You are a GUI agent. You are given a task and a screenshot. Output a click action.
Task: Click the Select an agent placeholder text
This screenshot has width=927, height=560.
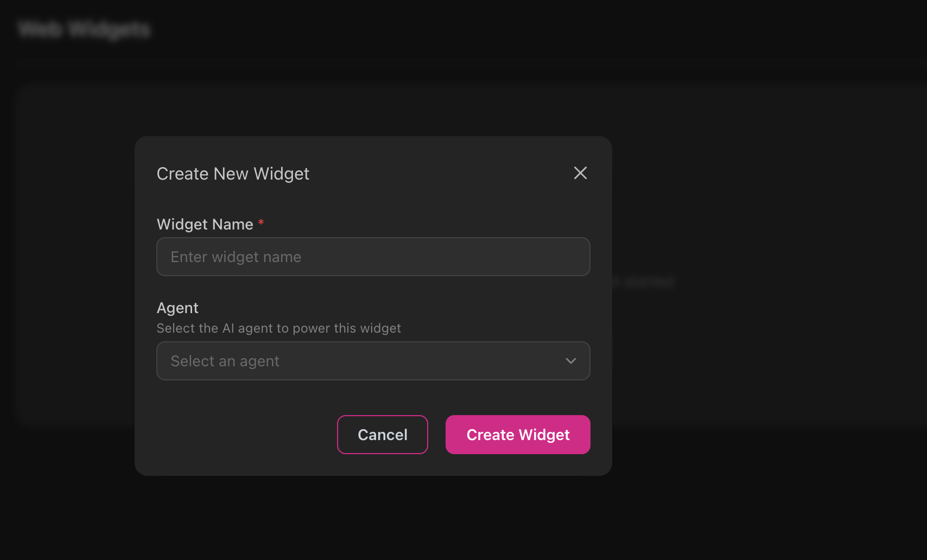tap(225, 361)
